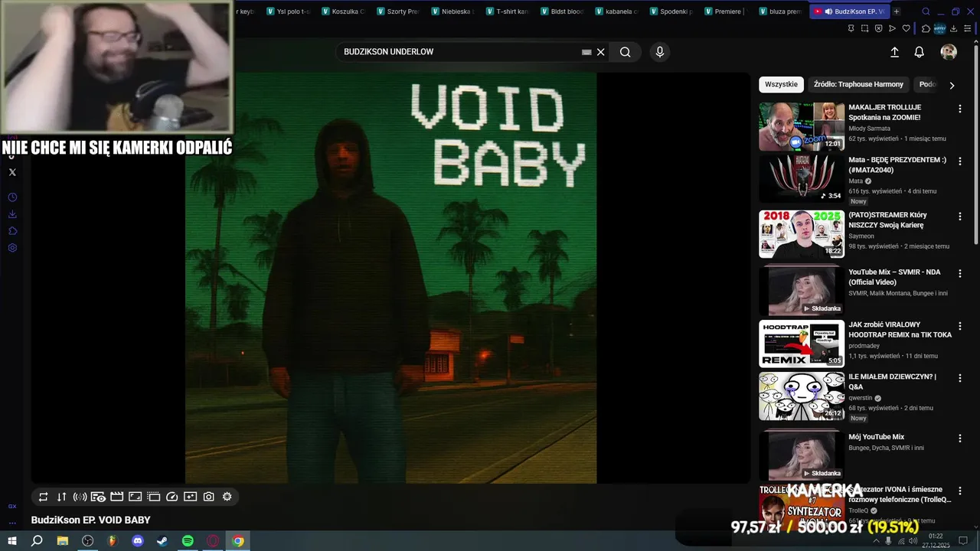
Task: Open options for Mój YouTube Mix
Action: [960, 439]
